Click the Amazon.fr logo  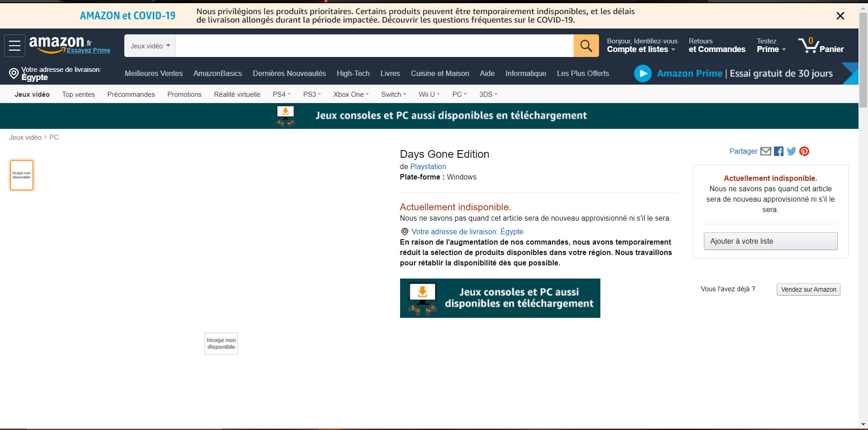click(60, 44)
